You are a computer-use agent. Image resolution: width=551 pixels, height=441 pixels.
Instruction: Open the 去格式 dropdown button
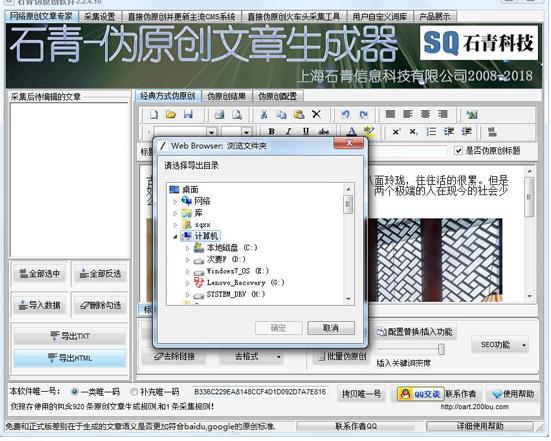(x=252, y=357)
